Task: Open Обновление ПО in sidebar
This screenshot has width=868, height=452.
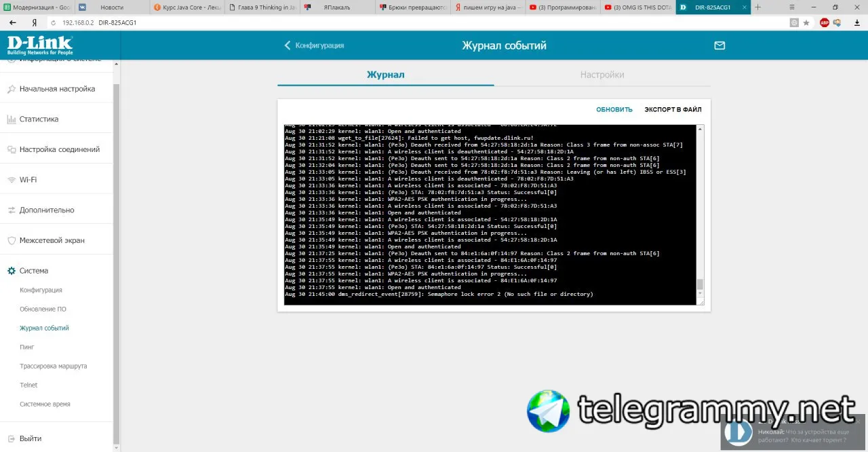Action: (43, 309)
